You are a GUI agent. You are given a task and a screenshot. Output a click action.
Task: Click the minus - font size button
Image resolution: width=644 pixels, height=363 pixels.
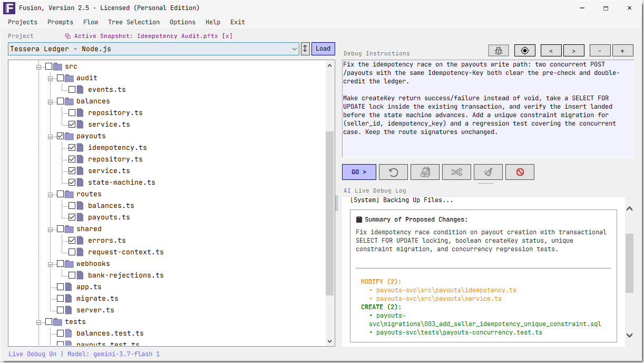coord(600,51)
